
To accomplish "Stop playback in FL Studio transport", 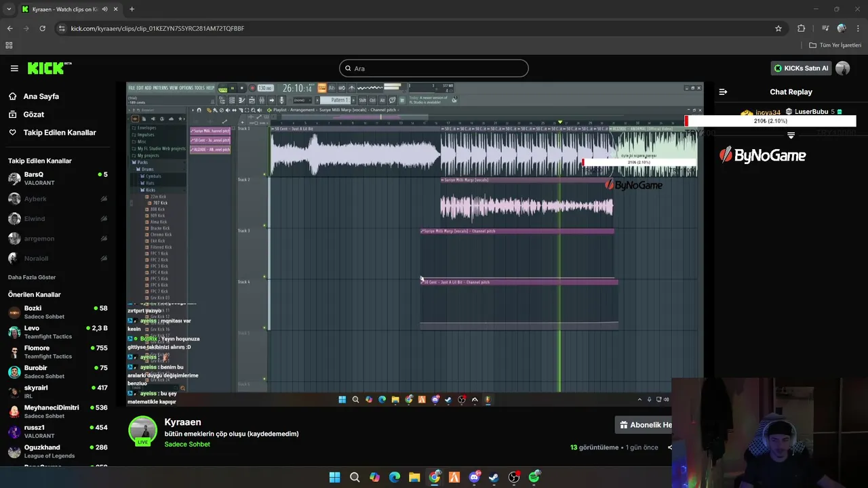I will coord(242,87).
